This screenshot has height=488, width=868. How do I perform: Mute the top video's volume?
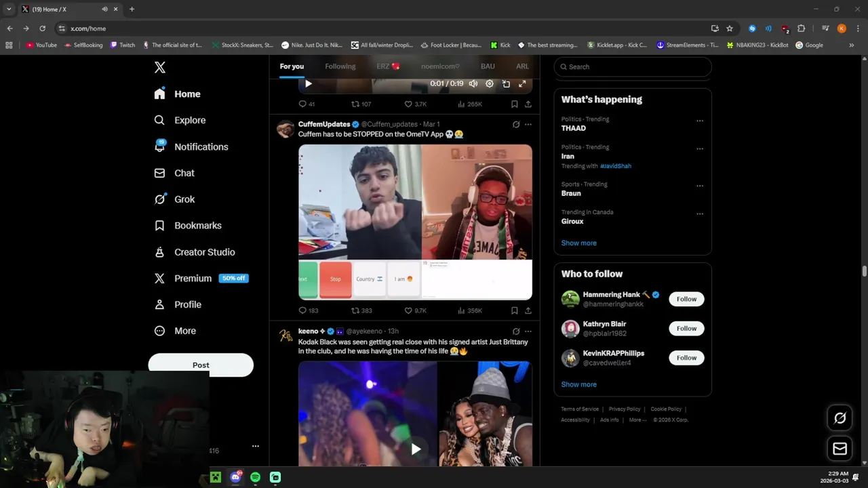473,83
